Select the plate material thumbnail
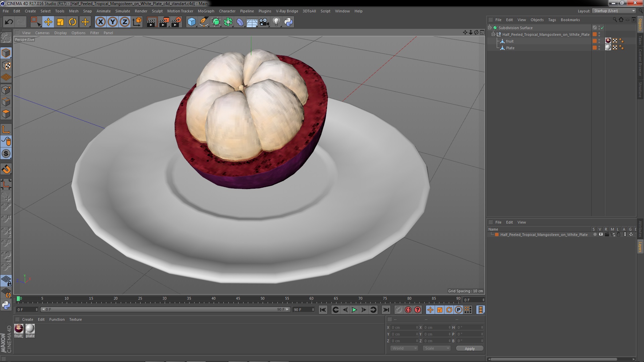This screenshot has width=644, height=362. (x=30, y=328)
